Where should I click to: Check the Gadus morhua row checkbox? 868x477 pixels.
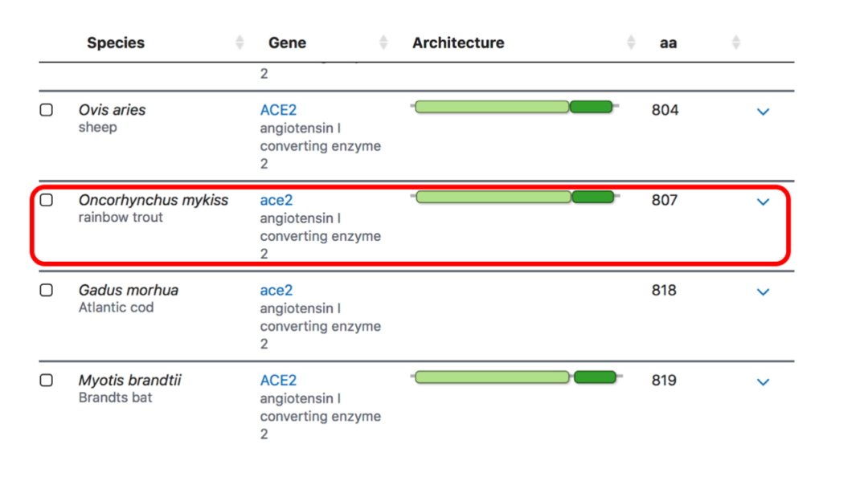pos(47,290)
